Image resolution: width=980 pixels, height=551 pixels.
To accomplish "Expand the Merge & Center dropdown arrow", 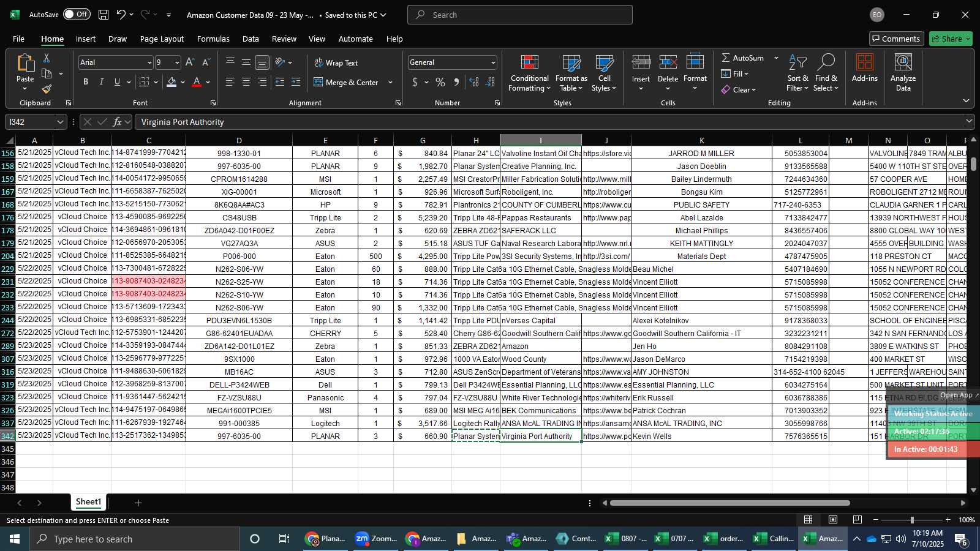I will click(x=391, y=83).
